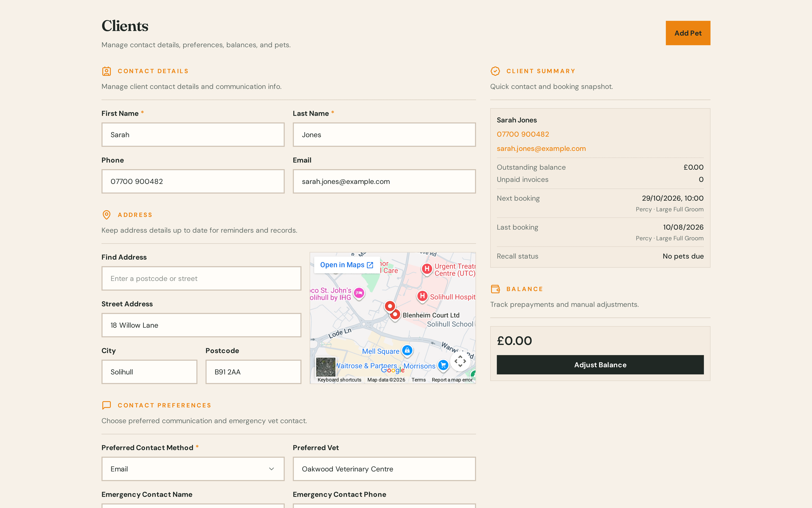
Task: Click the Contact Details badge icon
Action: point(106,71)
